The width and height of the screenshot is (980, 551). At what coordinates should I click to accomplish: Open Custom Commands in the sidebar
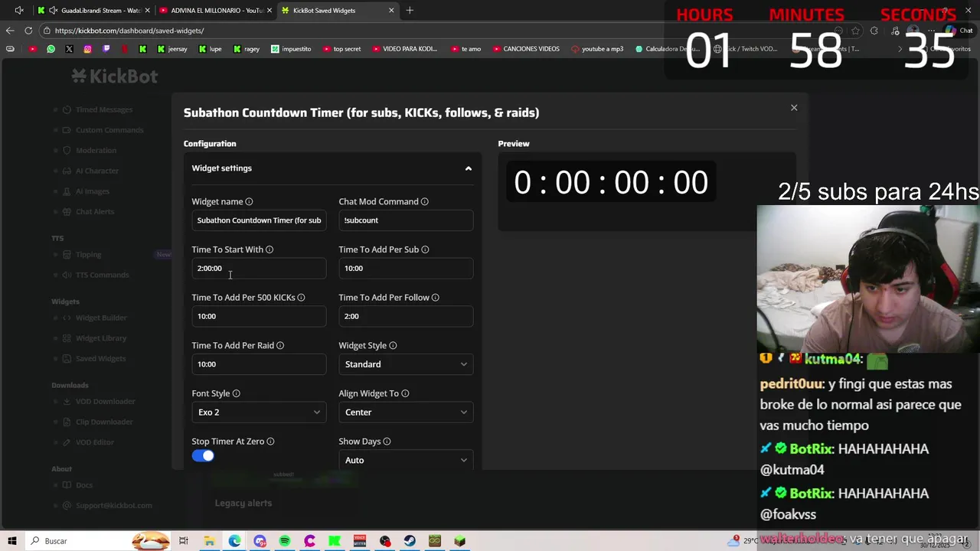click(x=109, y=130)
